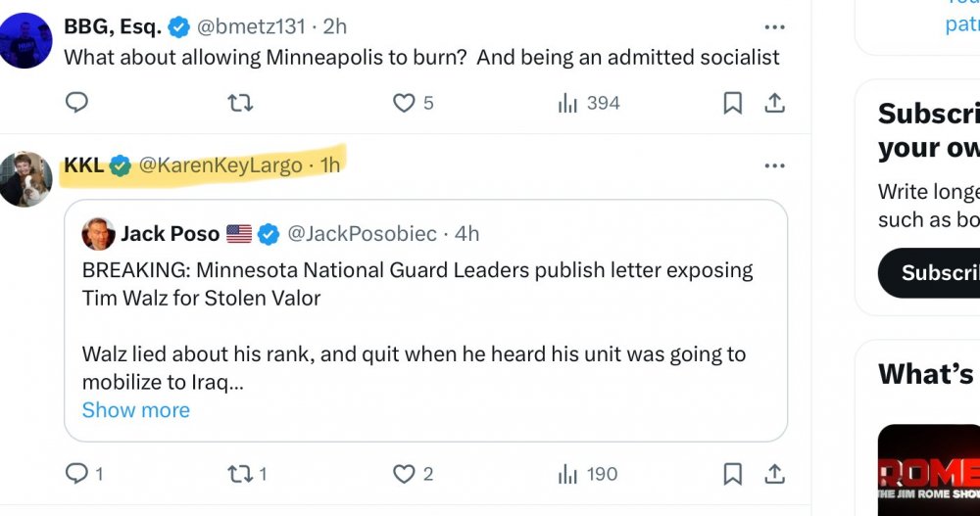The width and height of the screenshot is (980, 516).
Task: Like KKL's quote tweet
Action: (x=404, y=475)
